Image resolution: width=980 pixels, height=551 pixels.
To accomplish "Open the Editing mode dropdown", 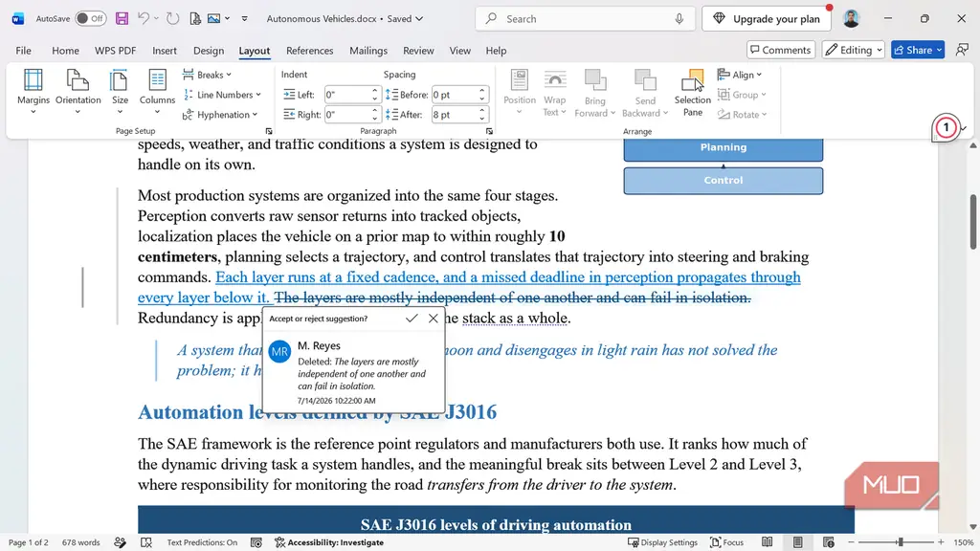I will (853, 50).
